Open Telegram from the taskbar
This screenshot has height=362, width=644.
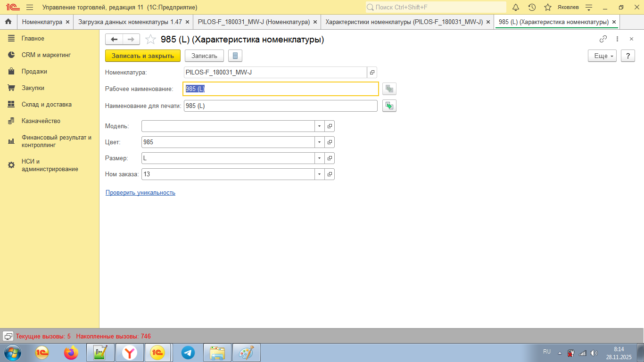click(188, 353)
